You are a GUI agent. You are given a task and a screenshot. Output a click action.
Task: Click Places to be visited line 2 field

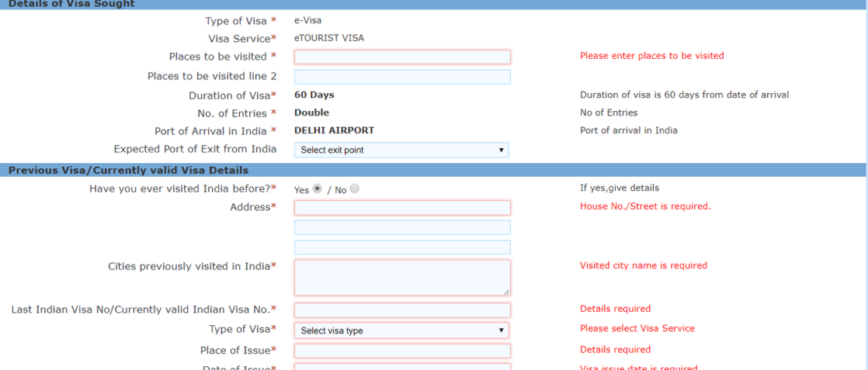pyautogui.click(x=402, y=77)
